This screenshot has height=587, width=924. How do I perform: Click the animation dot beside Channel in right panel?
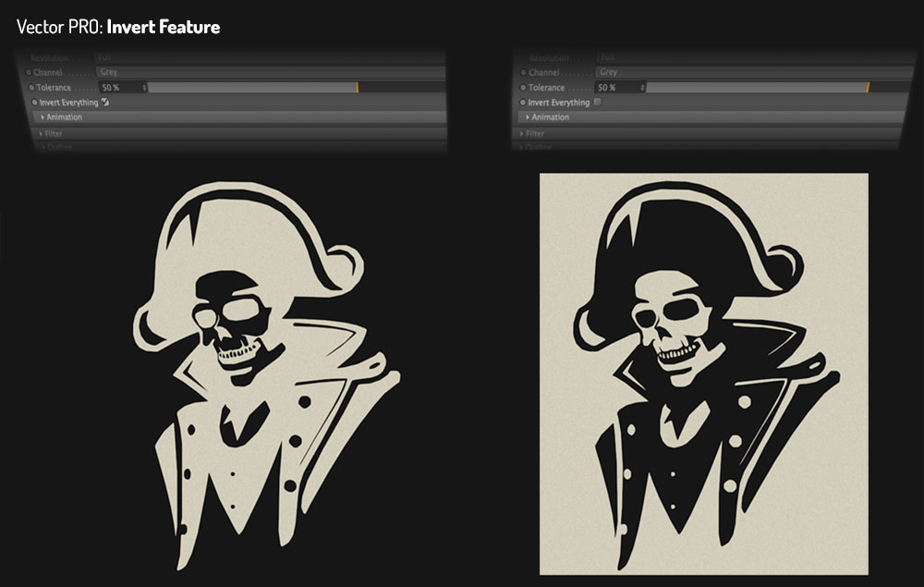tap(523, 72)
